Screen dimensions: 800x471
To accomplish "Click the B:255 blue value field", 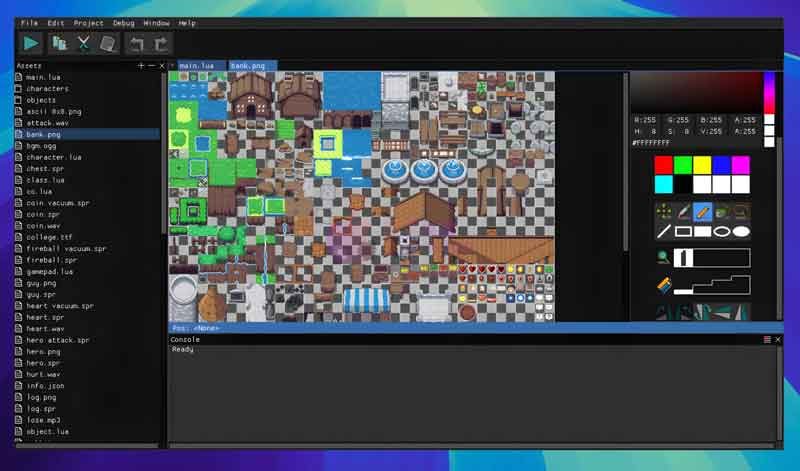I will point(711,120).
